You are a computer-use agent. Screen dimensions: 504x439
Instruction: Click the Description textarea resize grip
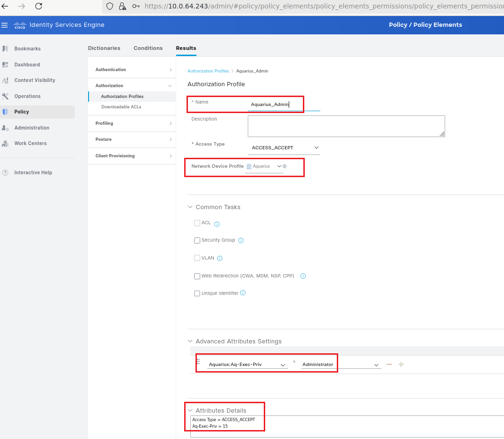coord(442,134)
